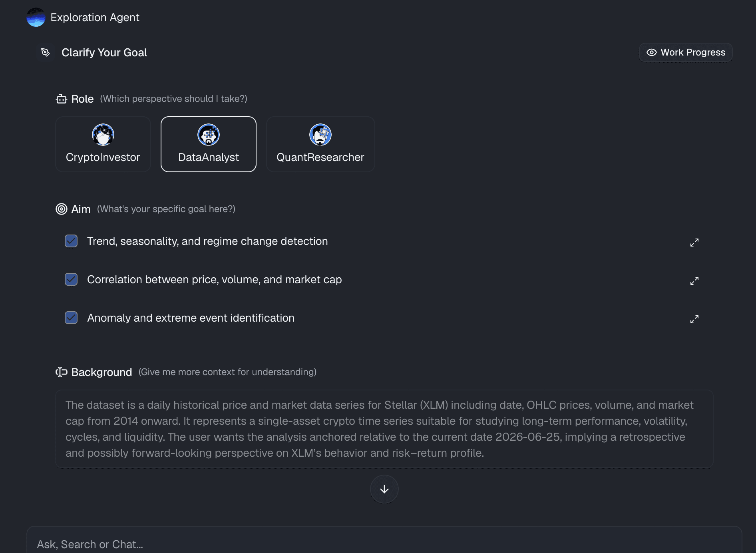Click the Exploration Agent logo orb
Screen dimensions: 756x553
coord(36,17)
